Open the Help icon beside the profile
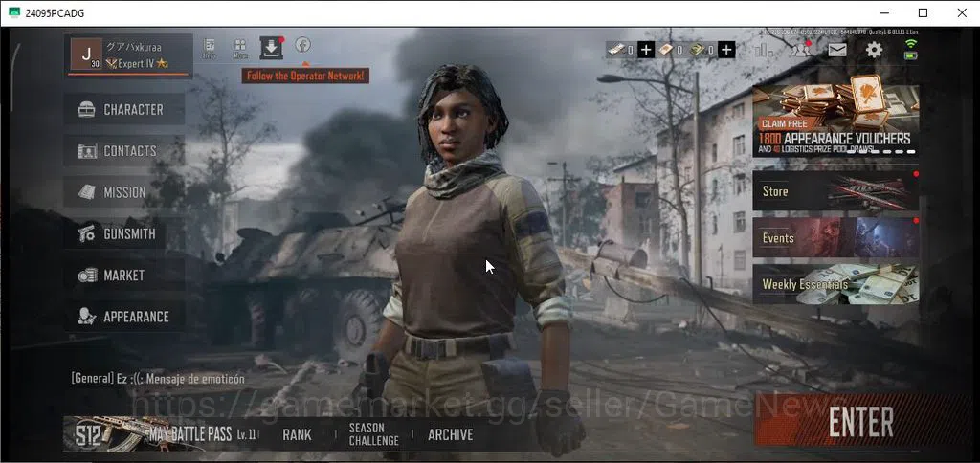Screen dimensions: 980x463 tap(210, 48)
